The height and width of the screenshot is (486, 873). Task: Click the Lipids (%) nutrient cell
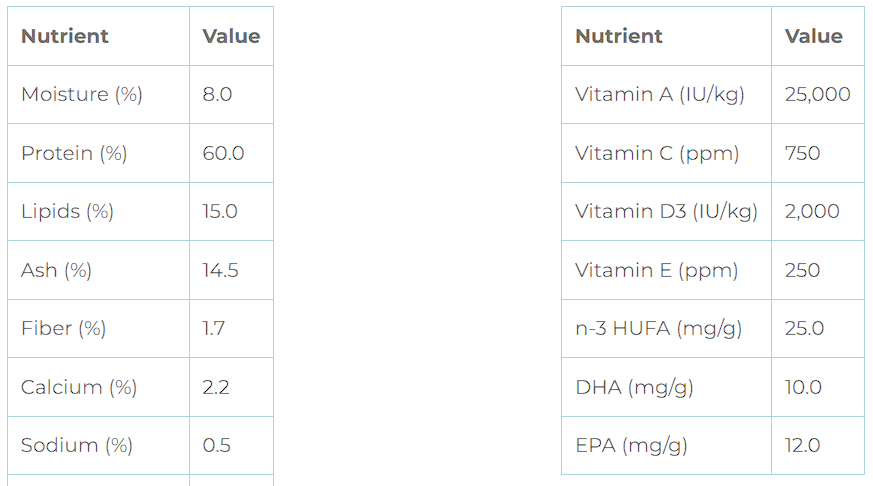pyautogui.click(x=67, y=212)
